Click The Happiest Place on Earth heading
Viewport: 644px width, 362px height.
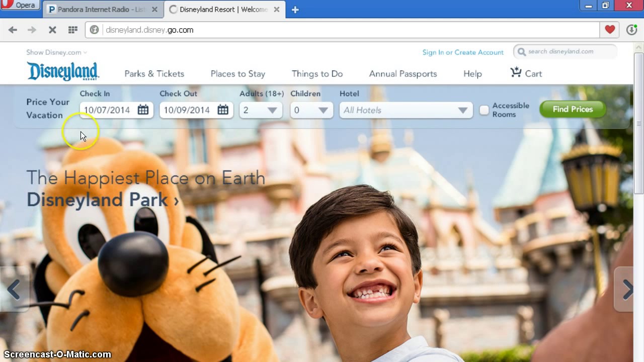(x=146, y=177)
